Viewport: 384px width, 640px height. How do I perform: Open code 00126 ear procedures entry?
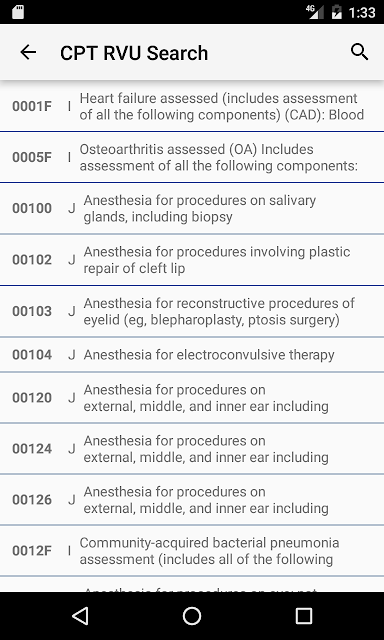tap(192, 500)
